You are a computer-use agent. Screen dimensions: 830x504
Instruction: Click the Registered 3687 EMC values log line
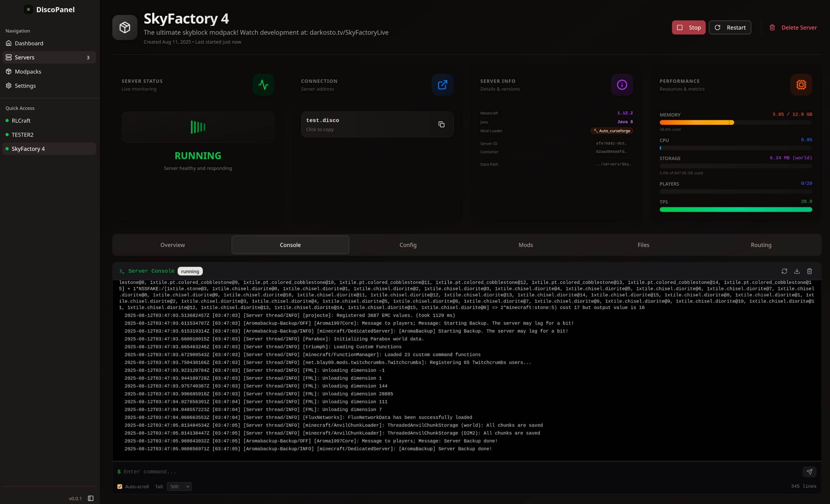tap(290, 315)
